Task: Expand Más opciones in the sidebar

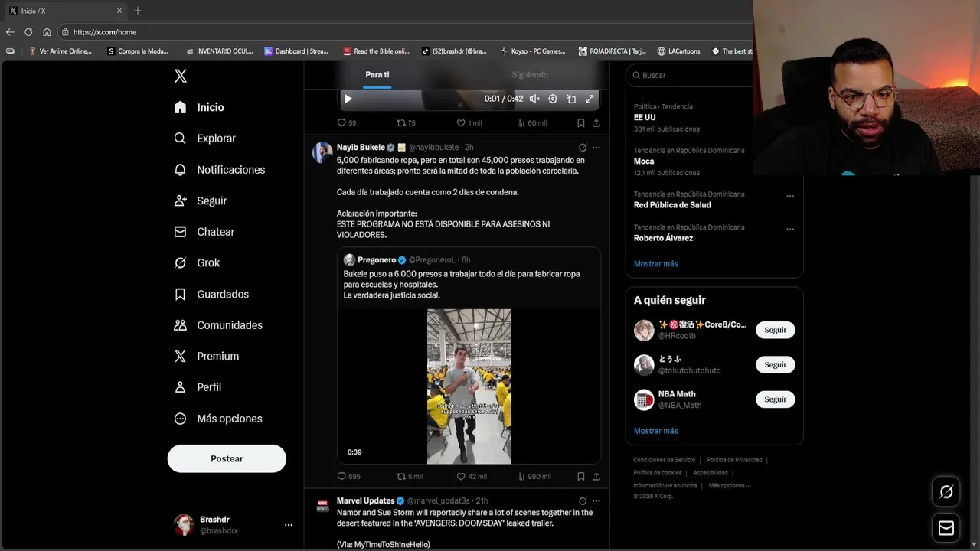Action: (218, 419)
